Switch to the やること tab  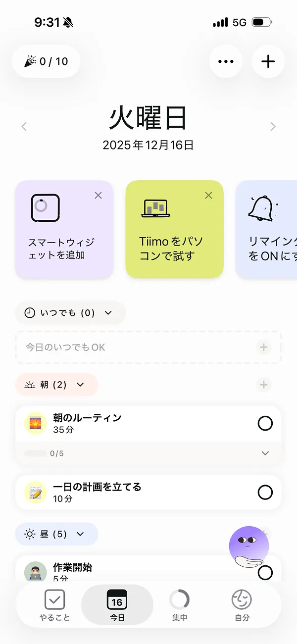coord(54,604)
